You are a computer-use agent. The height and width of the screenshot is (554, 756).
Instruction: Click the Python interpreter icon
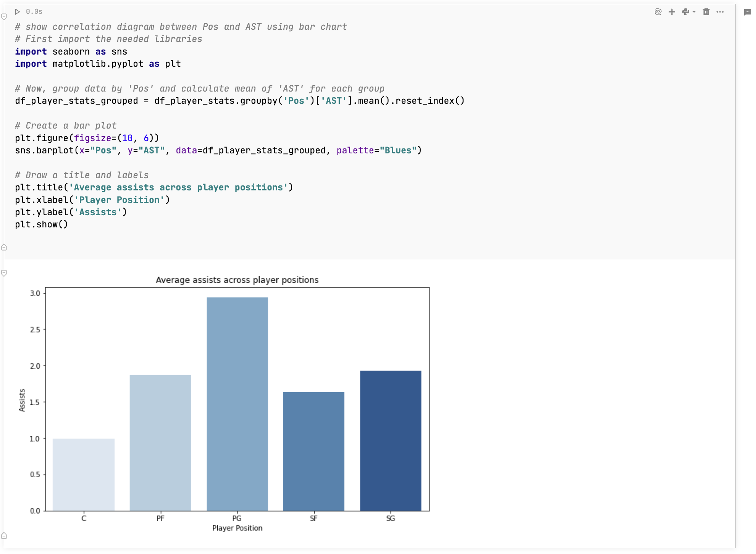point(686,12)
